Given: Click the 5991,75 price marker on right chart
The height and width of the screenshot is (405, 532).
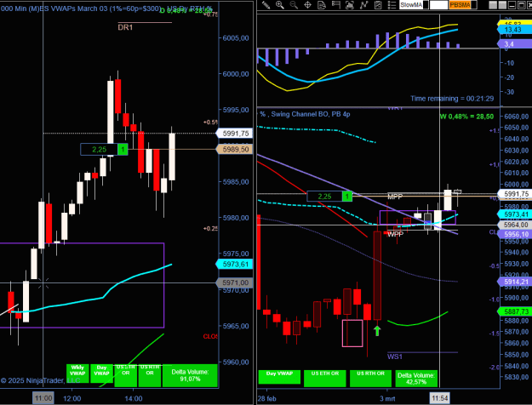Looking at the screenshot, I should (515, 194).
